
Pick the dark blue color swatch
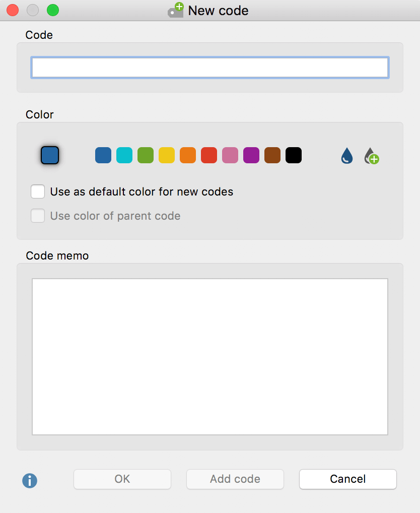tap(103, 155)
